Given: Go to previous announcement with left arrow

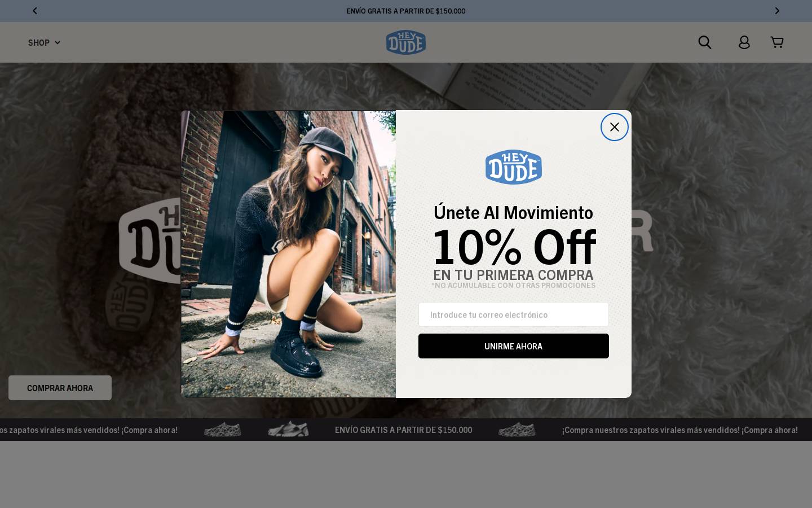Looking at the screenshot, I should (x=35, y=11).
